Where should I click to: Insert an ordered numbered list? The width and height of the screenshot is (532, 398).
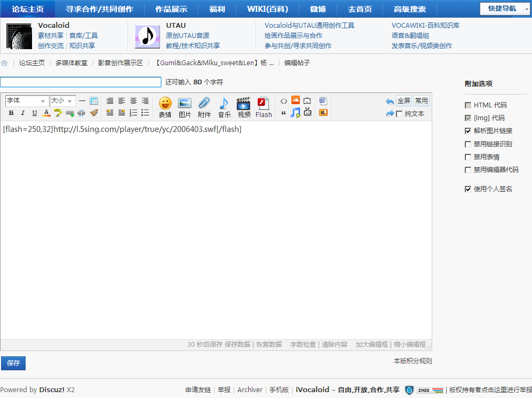[133, 113]
